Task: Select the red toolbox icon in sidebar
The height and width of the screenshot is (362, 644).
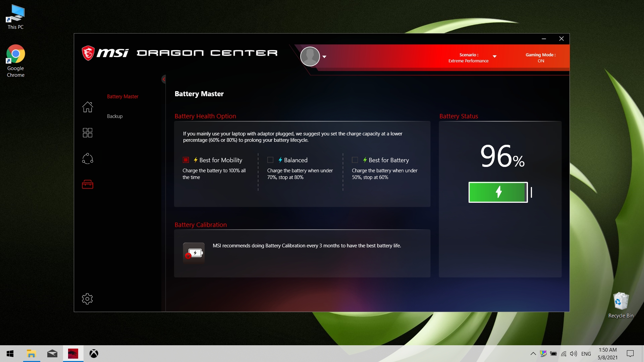Action: click(x=88, y=184)
